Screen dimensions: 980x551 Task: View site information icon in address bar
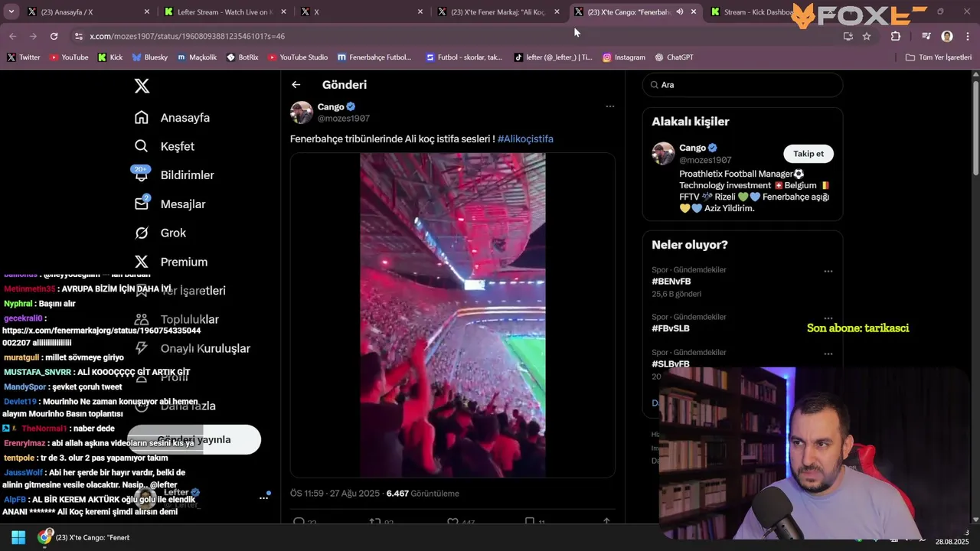pos(78,36)
